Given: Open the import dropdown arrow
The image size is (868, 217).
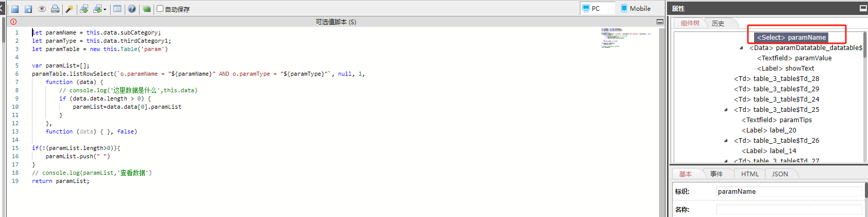Looking at the screenshot, I should pos(105,9).
